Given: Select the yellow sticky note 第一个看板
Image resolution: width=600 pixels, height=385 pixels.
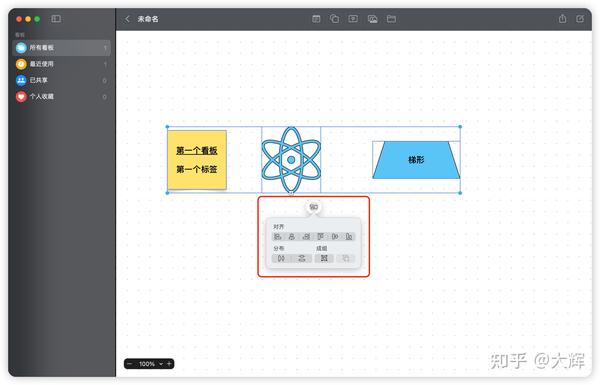Looking at the screenshot, I should click(197, 160).
